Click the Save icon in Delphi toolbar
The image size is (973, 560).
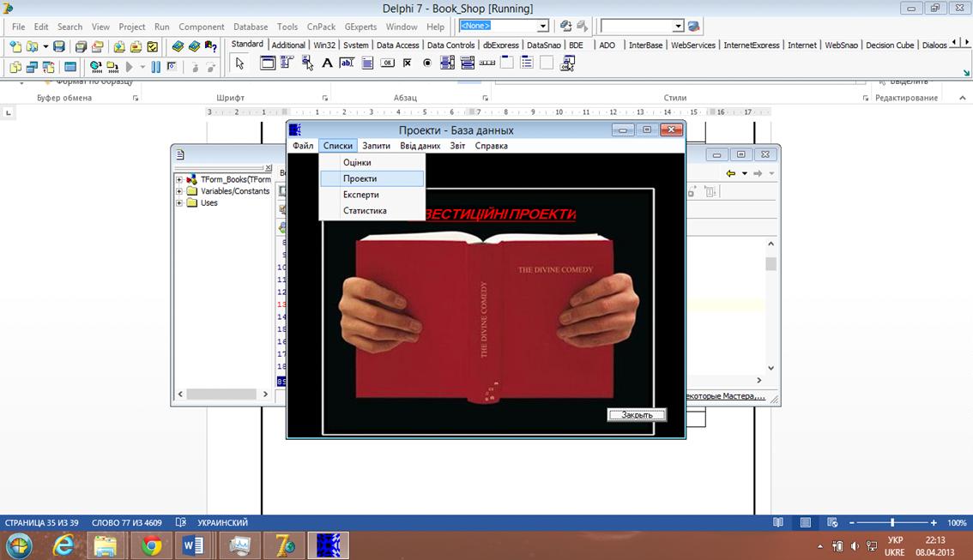click(x=59, y=46)
